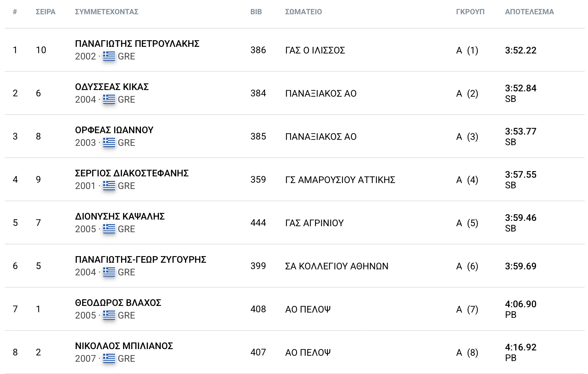Screen dimensions: 588x374
Task: Select the ΑΠΟΤΕΛΕΣΜΑ column header
Action: click(529, 12)
